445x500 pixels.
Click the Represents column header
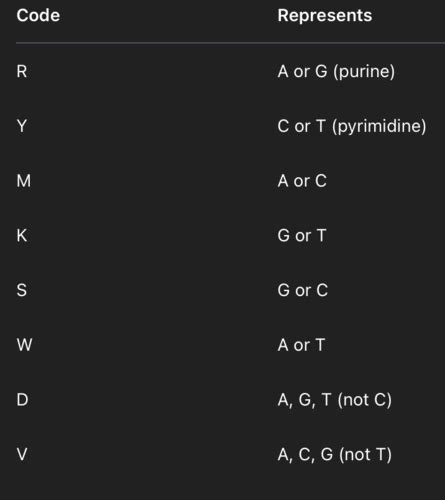point(325,16)
